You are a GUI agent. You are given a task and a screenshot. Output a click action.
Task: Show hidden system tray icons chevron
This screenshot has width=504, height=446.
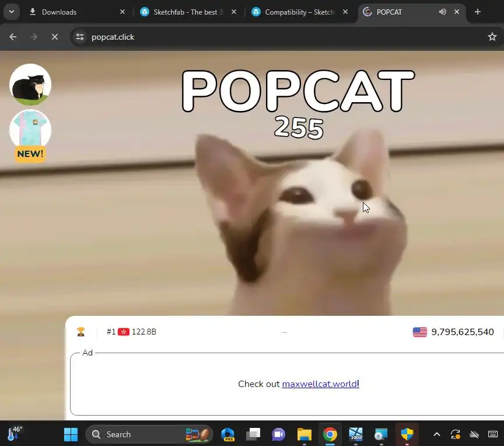(437, 434)
